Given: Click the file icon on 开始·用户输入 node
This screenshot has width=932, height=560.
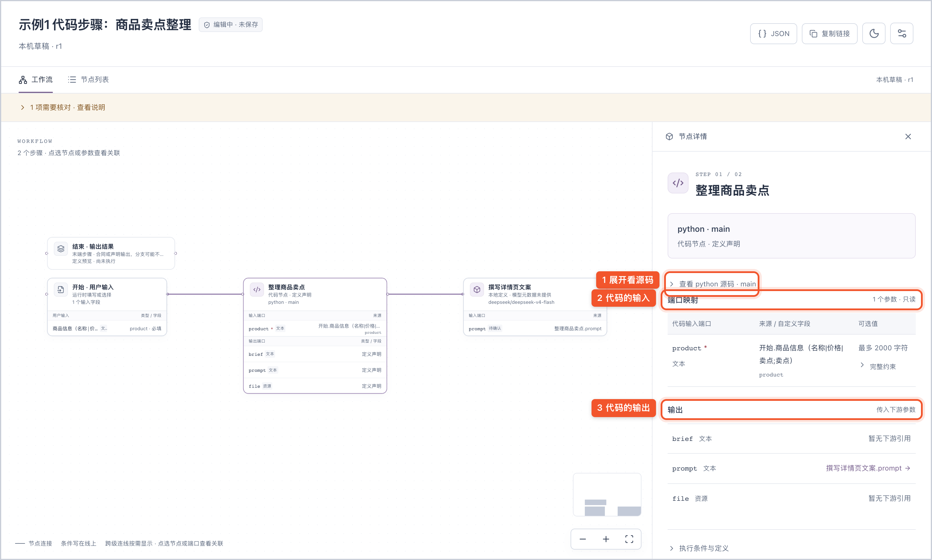Looking at the screenshot, I should (61, 289).
